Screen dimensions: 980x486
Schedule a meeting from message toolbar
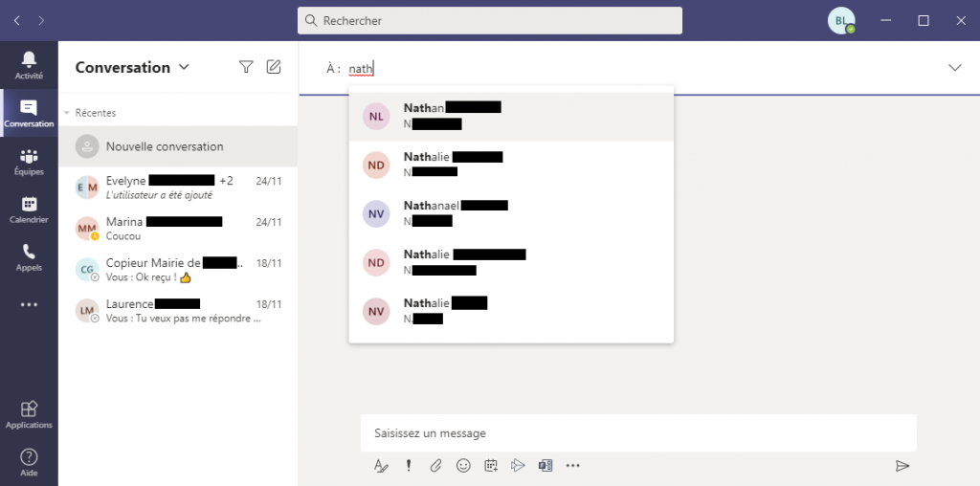point(491,465)
